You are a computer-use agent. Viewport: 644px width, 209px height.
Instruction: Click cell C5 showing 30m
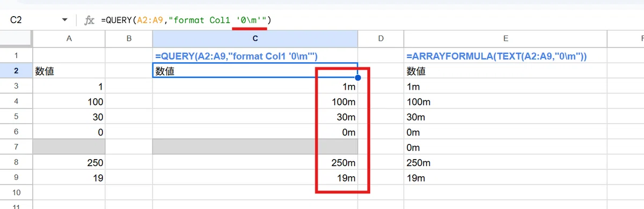[x=255, y=117]
